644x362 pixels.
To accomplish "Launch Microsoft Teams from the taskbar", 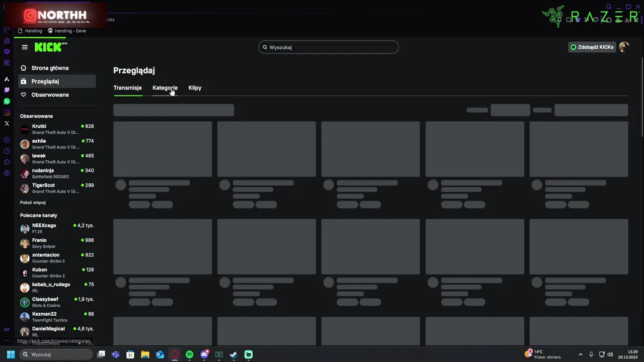I will tap(116, 354).
